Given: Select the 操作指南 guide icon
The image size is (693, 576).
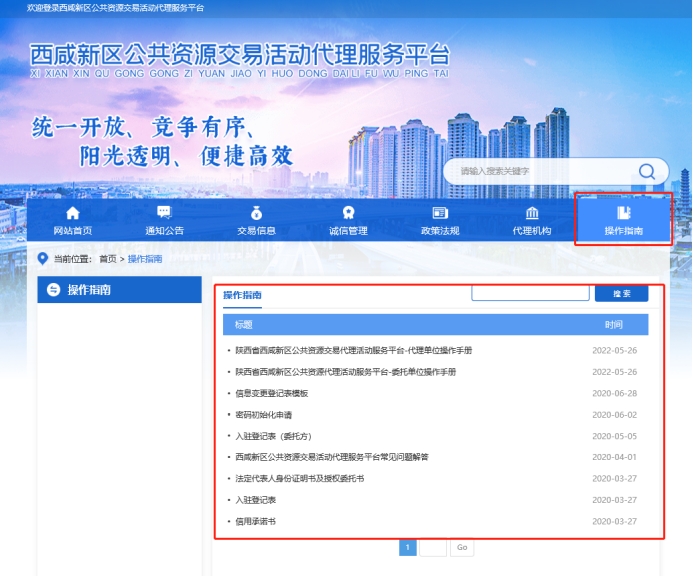Looking at the screenshot, I should (624, 213).
